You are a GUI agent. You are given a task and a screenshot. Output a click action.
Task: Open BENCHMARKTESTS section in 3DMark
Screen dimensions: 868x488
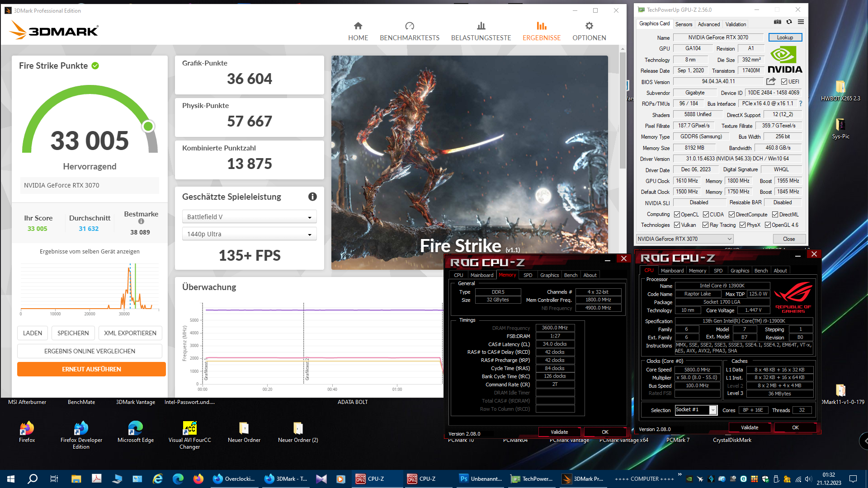410,32
